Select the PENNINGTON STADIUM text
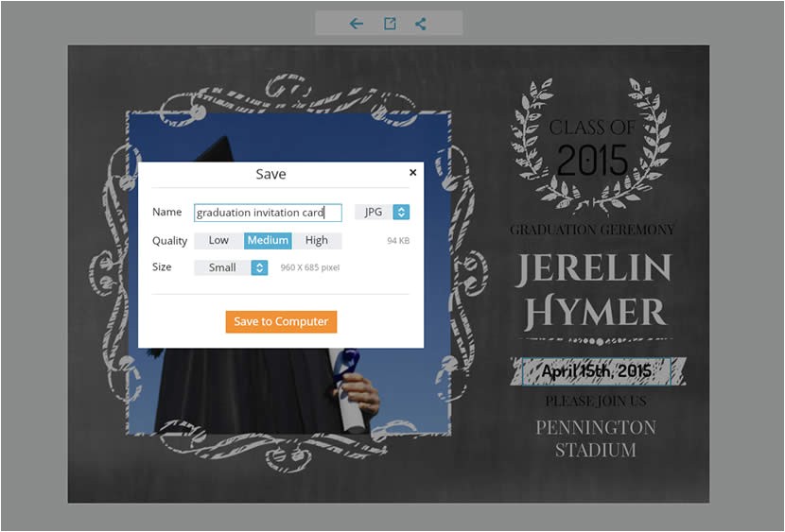This screenshot has height=532, width=785. coord(596,438)
